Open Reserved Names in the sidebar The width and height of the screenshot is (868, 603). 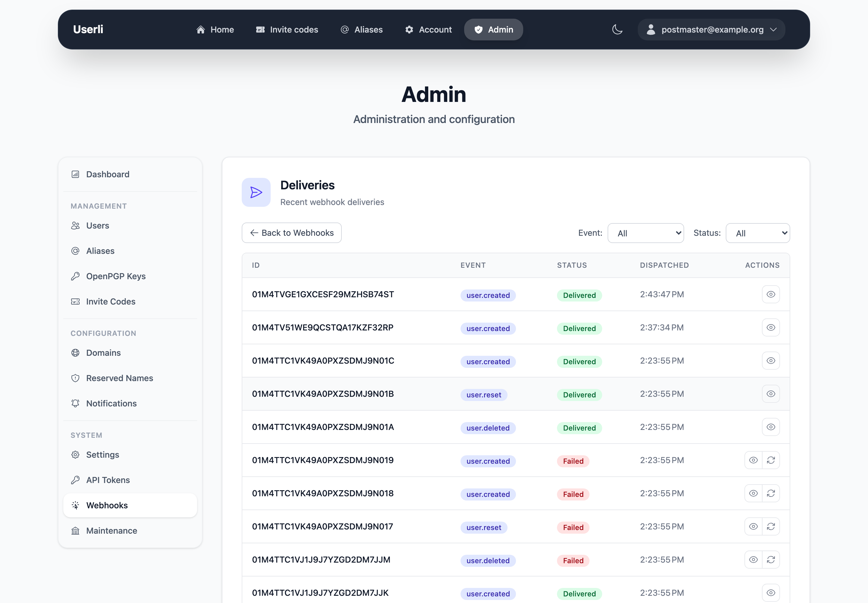tap(130, 378)
